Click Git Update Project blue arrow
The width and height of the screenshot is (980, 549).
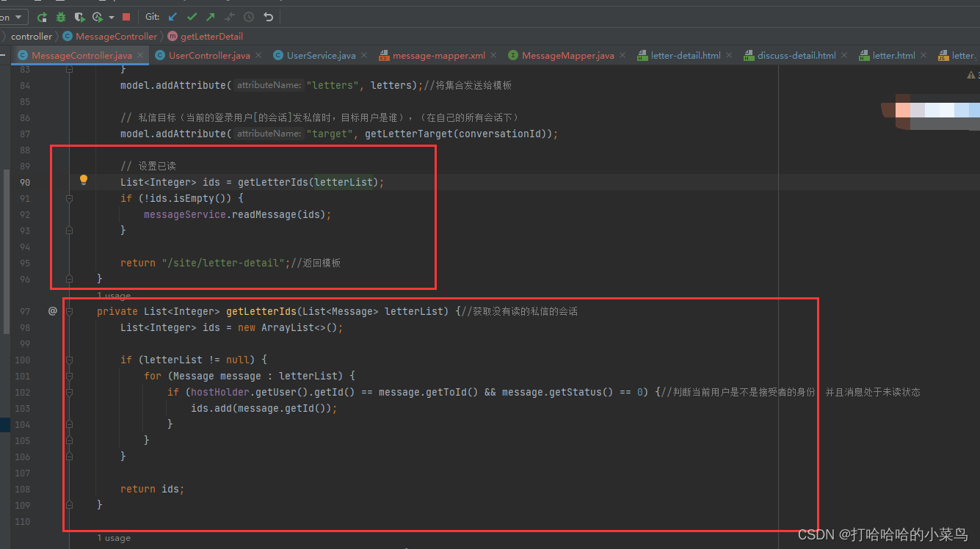click(x=173, y=16)
